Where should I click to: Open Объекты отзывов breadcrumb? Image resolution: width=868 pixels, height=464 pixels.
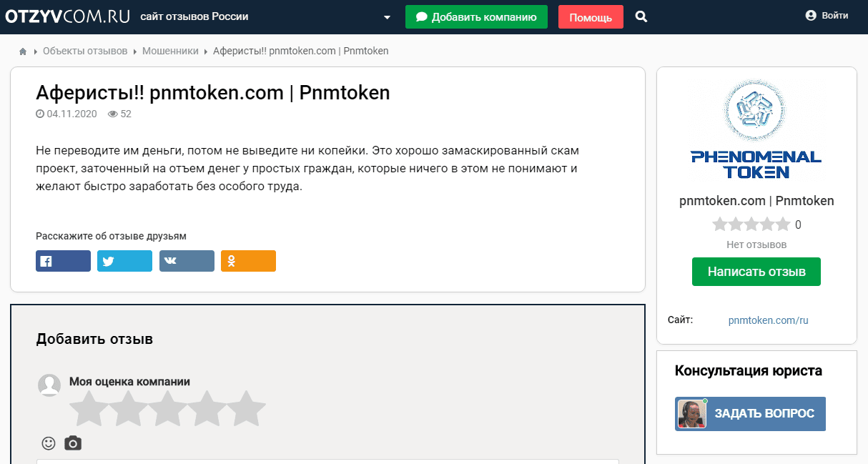pyautogui.click(x=85, y=51)
